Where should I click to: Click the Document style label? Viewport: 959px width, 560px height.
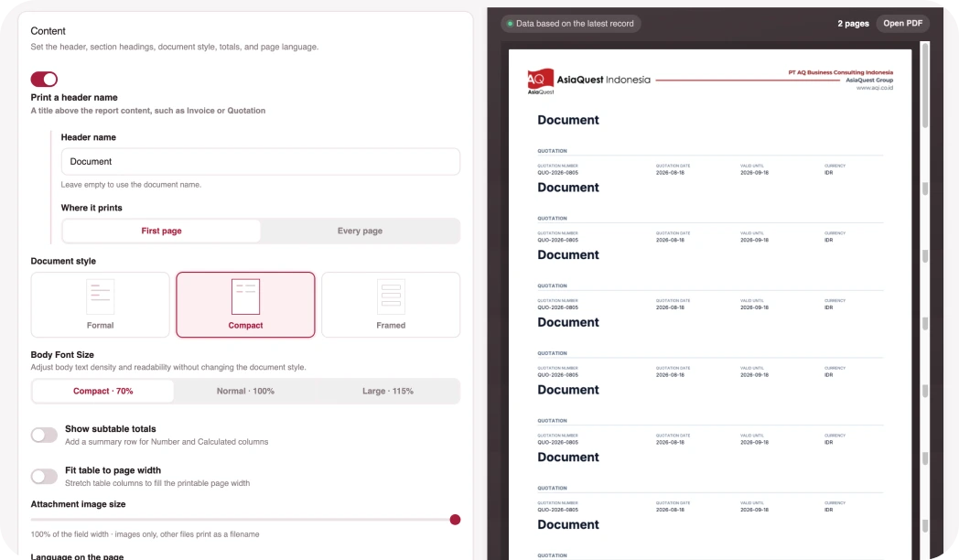point(63,261)
